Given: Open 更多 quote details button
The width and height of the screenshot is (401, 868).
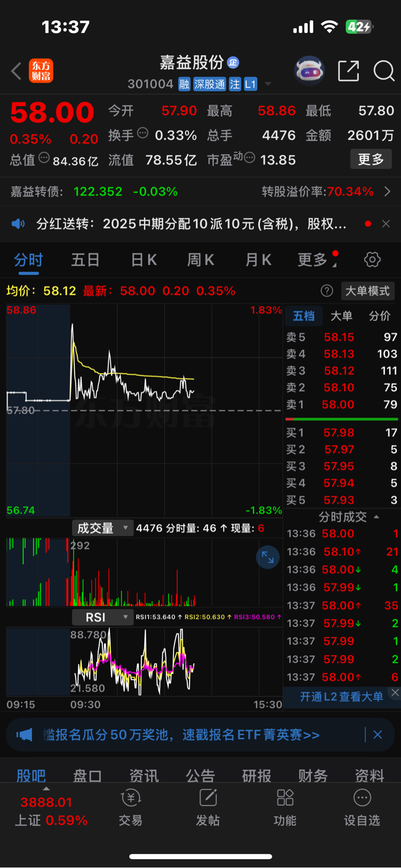Looking at the screenshot, I should pos(371,159).
